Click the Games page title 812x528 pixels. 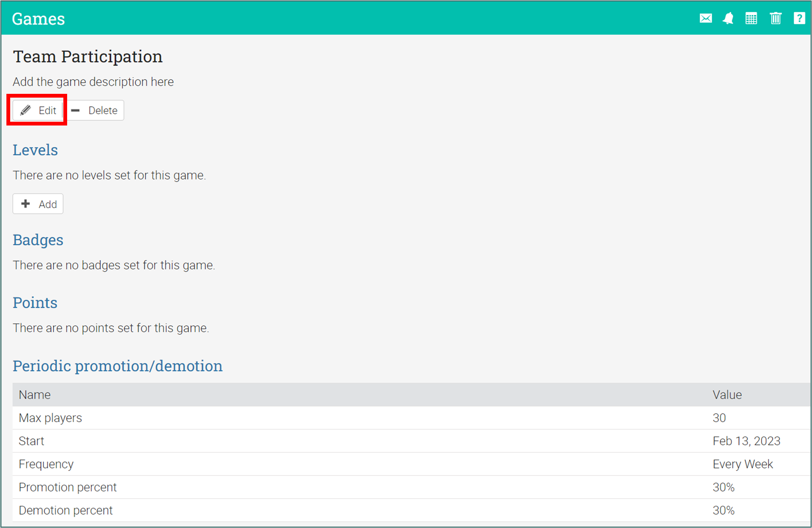click(x=38, y=19)
